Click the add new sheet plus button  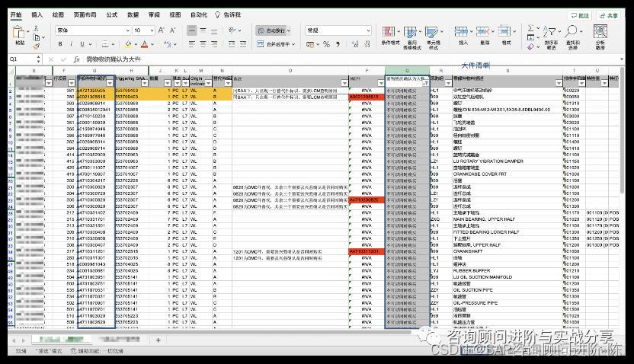pos(158,340)
